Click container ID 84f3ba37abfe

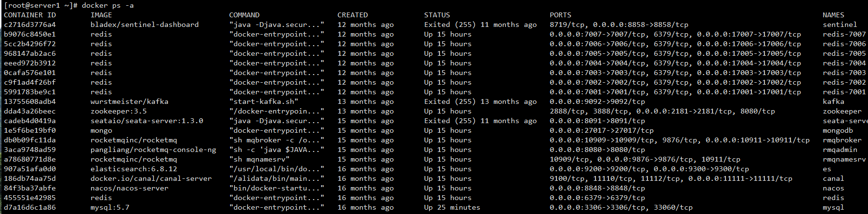(x=30, y=188)
